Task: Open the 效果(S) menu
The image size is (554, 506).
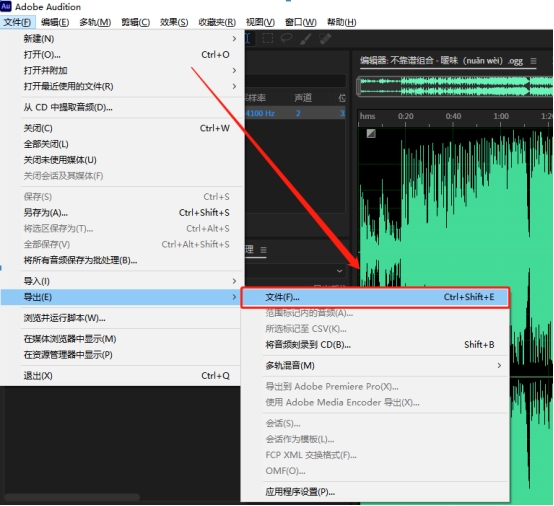Action: pos(174,22)
